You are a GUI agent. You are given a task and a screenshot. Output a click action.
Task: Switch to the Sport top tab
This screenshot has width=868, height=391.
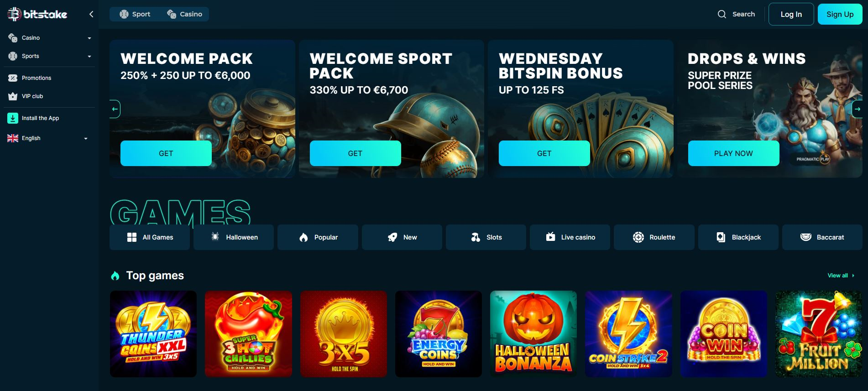(135, 14)
